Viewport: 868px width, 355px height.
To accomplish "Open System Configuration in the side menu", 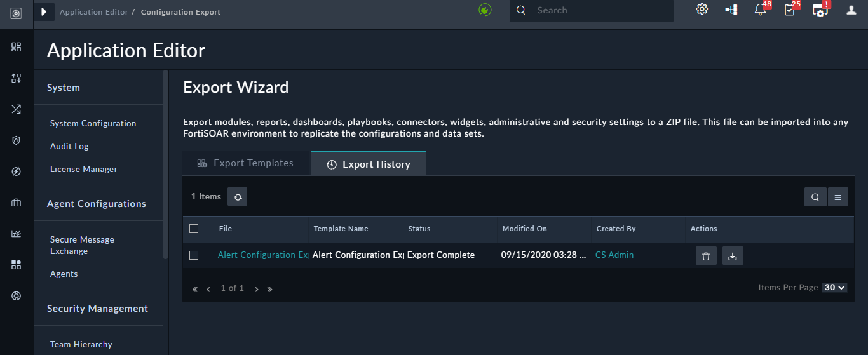I will point(93,123).
